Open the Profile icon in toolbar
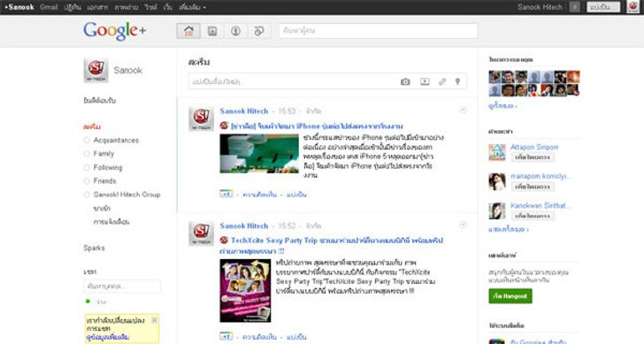Screen dimensions: 644x344 [235, 31]
